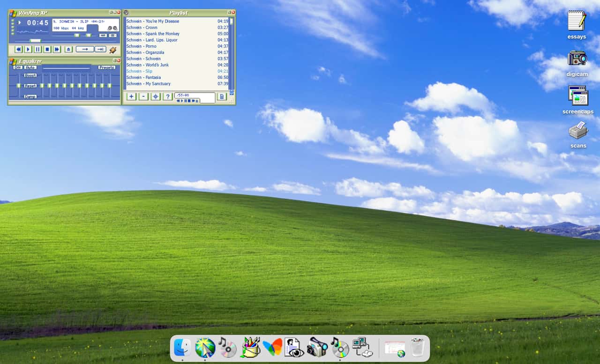Open Finder from the dock
Screen dimensions: 600x364
(x=182, y=348)
